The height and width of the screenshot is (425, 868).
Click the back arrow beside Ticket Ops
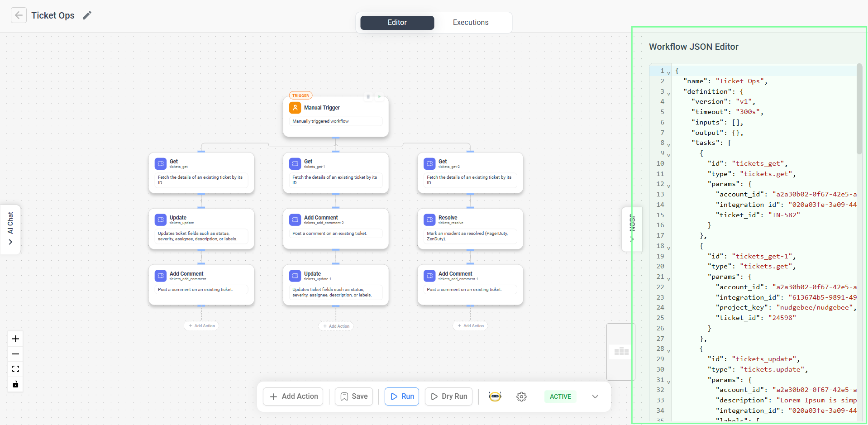coord(18,15)
